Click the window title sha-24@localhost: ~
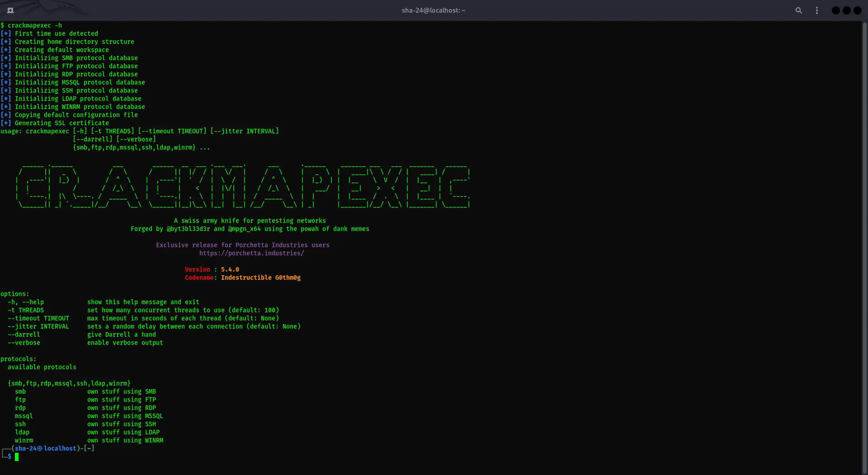 tap(433, 10)
